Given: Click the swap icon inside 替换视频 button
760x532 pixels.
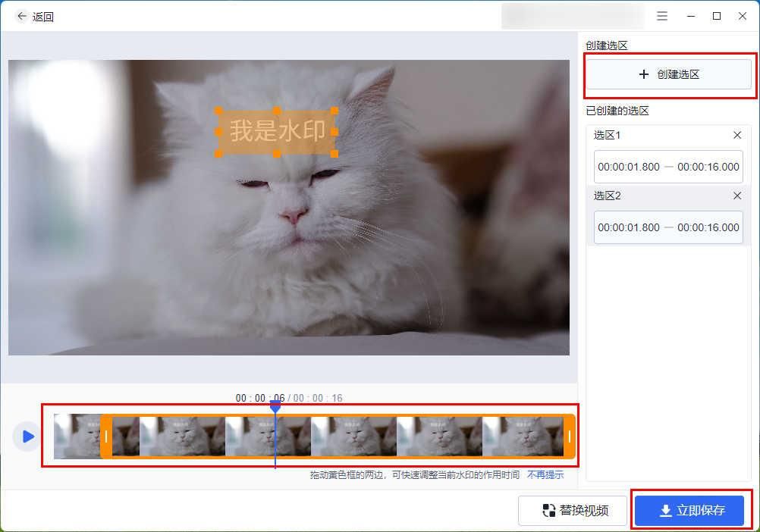Looking at the screenshot, I should pos(549,510).
